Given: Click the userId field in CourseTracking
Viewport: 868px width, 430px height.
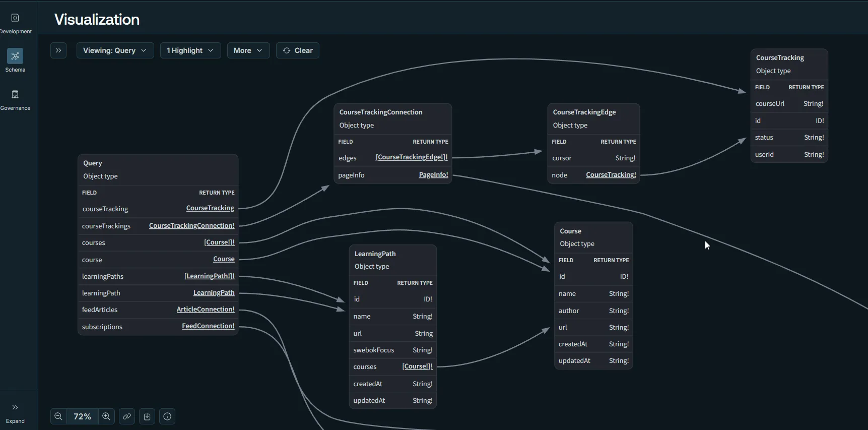Looking at the screenshot, I should [x=789, y=154].
